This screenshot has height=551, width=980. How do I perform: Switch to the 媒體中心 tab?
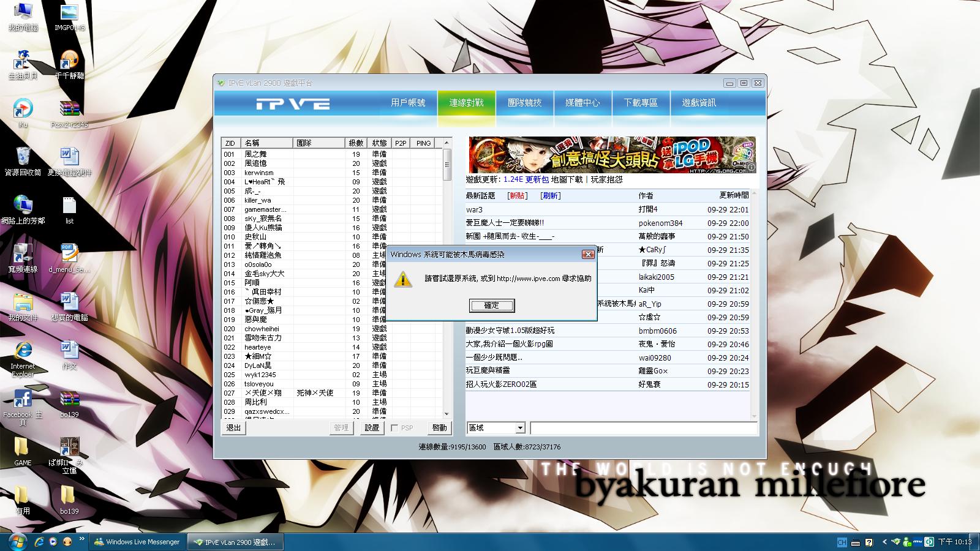coord(582,103)
